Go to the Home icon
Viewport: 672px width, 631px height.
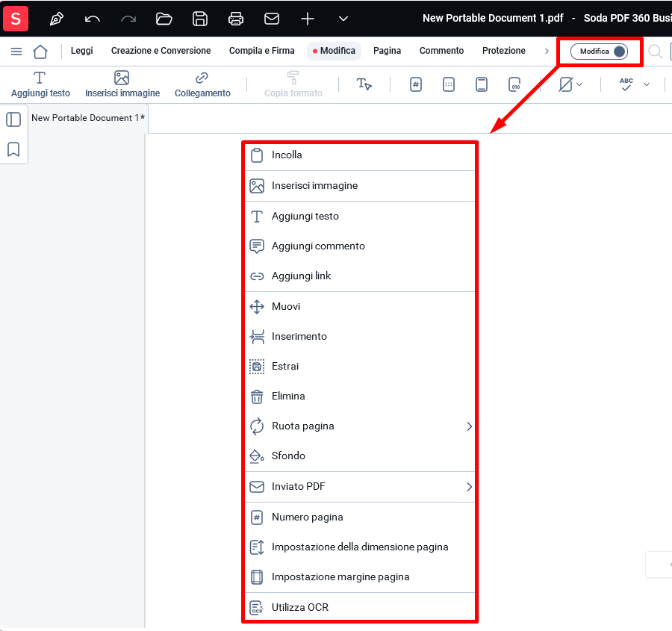40,52
